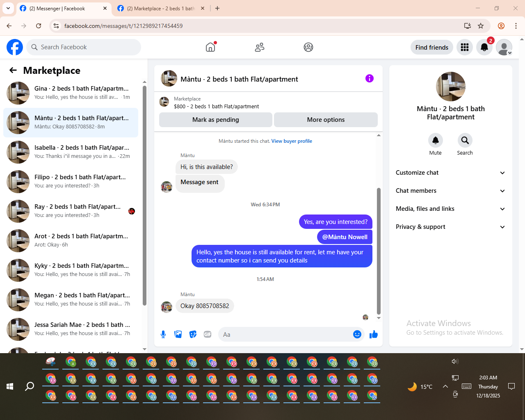Open the Friends icon in top navigation
This screenshot has height=420, width=525.
(260, 47)
